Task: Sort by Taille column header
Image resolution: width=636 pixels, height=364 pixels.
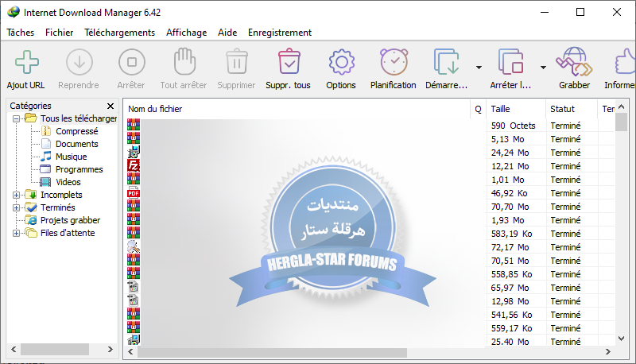Action: [x=516, y=109]
